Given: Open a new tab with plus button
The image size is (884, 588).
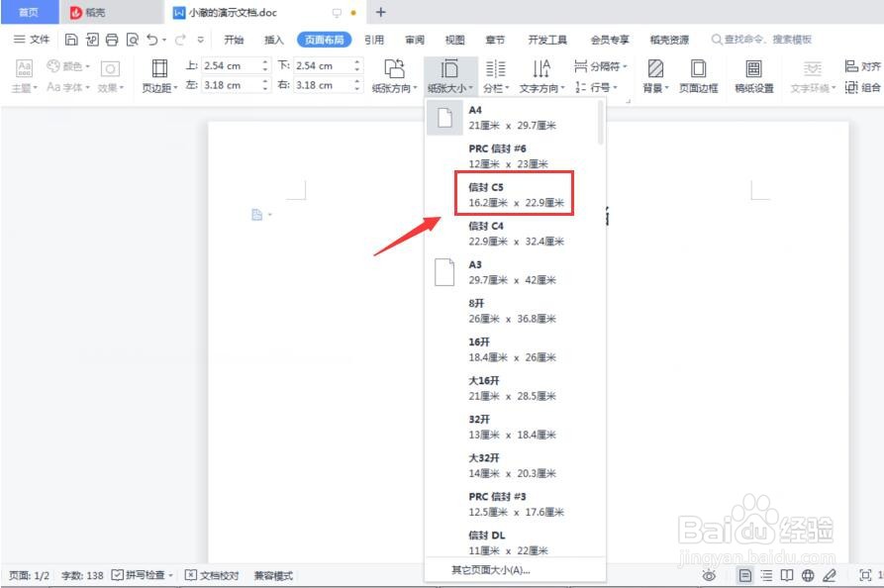Looking at the screenshot, I should (380, 13).
